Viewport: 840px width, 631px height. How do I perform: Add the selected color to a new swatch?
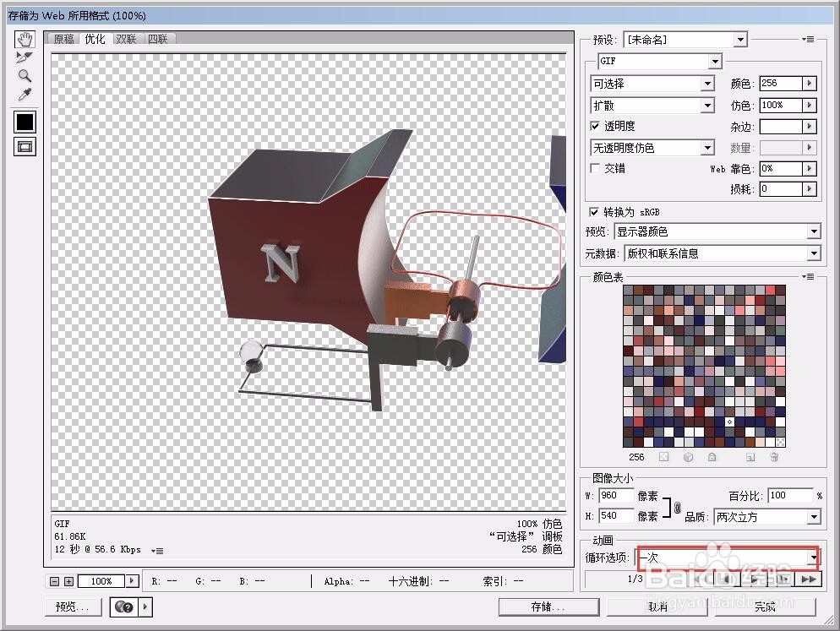point(750,457)
